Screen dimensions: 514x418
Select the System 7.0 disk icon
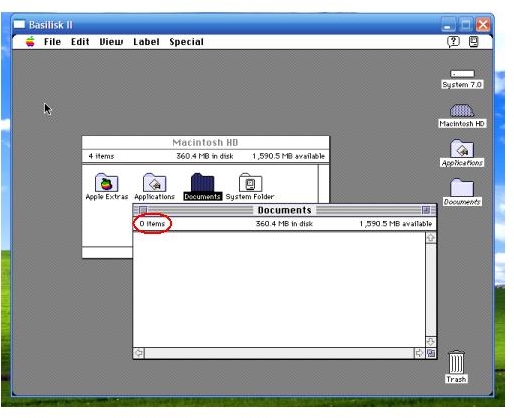tap(462, 74)
